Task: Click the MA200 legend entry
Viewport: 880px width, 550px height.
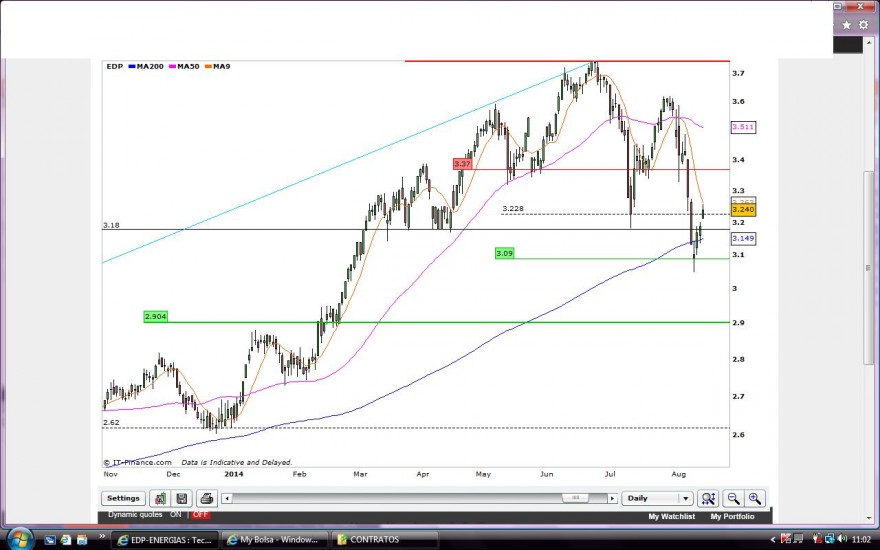Action: (x=146, y=66)
